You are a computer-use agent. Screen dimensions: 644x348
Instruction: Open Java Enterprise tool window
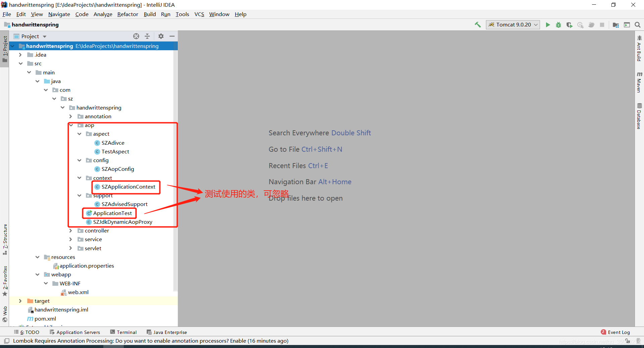pos(167,332)
